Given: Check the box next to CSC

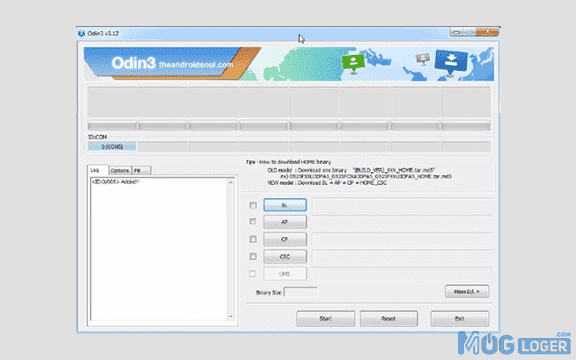Looking at the screenshot, I should tap(253, 256).
